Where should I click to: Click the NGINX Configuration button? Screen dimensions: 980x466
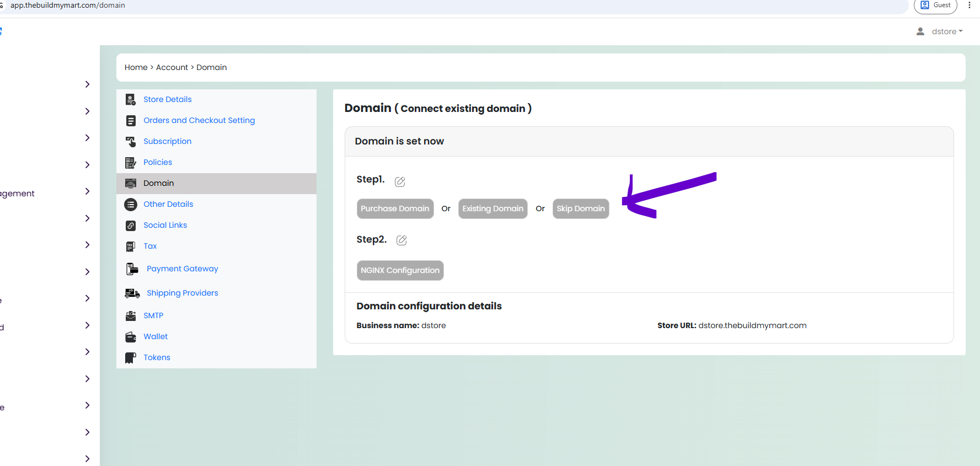click(x=400, y=270)
